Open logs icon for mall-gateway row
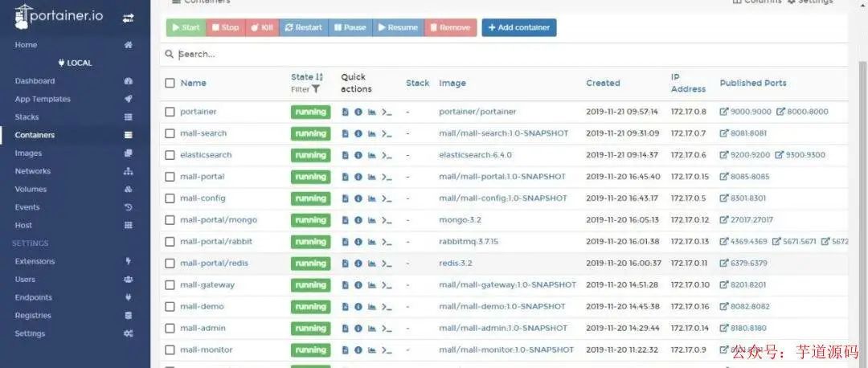Image resolution: width=868 pixels, height=368 pixels. tap(345, 285)
